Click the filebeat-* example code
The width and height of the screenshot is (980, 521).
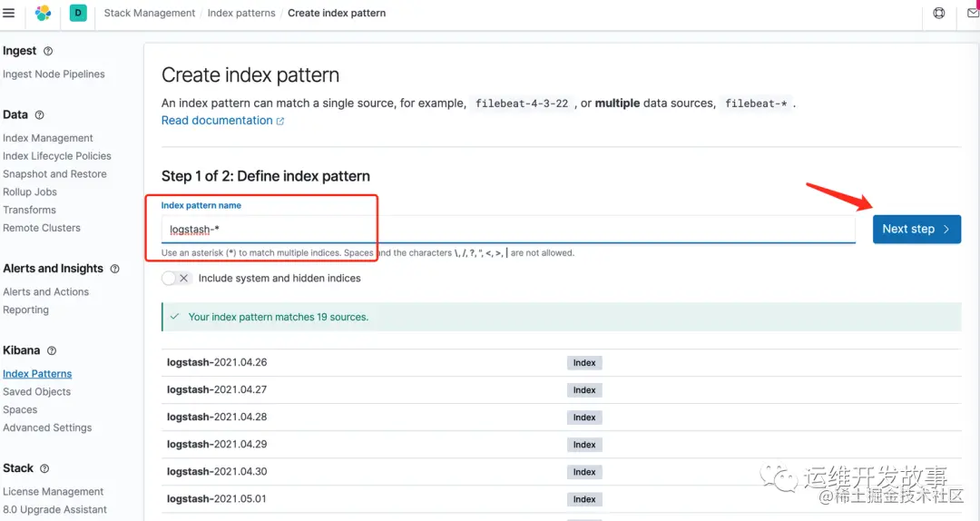click(756, 103)
